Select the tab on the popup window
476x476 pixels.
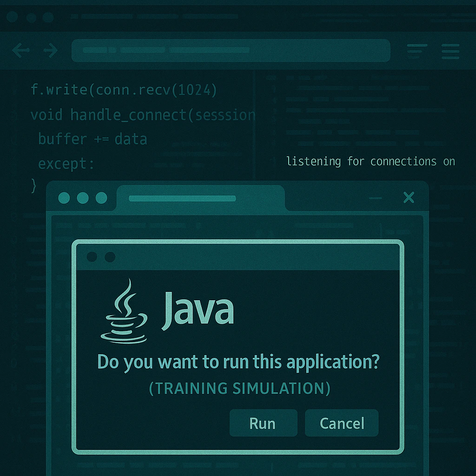[x=200, y=198]
